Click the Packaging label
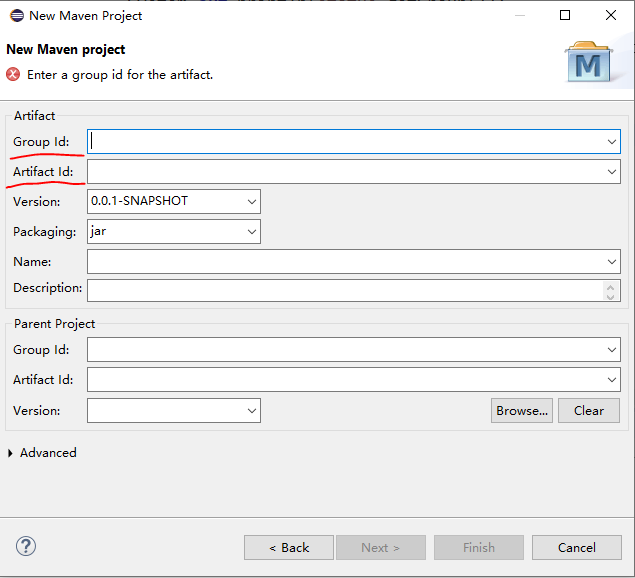Screen dimensions: 635x578 click(45, 232)
